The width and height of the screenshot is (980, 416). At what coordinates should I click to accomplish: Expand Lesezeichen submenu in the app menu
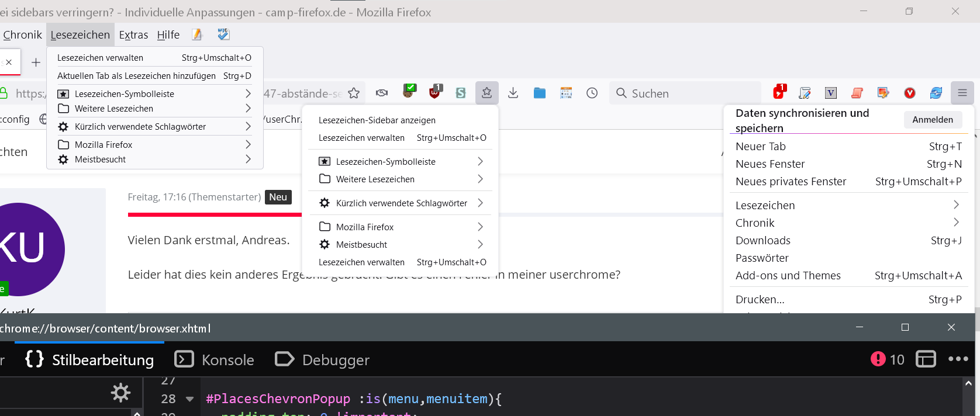(x=955, y=205)
